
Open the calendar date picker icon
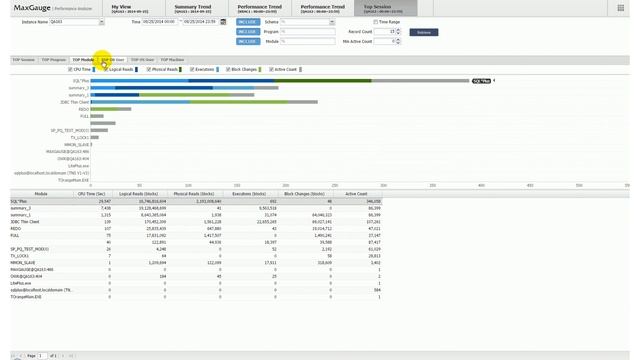point(223,22)
